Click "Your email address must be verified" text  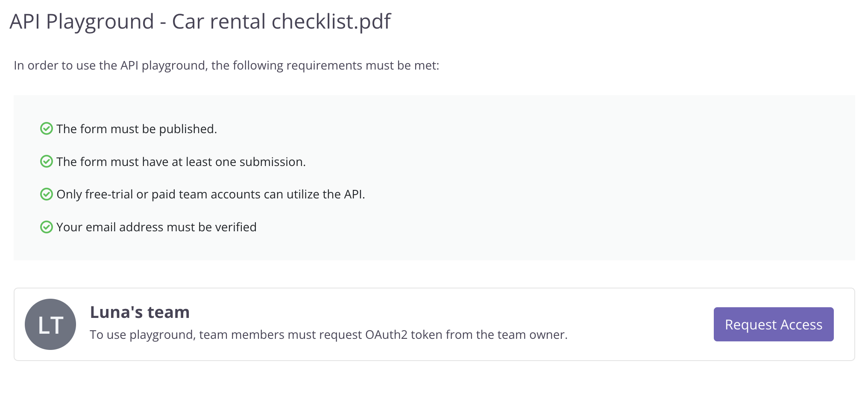click(156, 227)
